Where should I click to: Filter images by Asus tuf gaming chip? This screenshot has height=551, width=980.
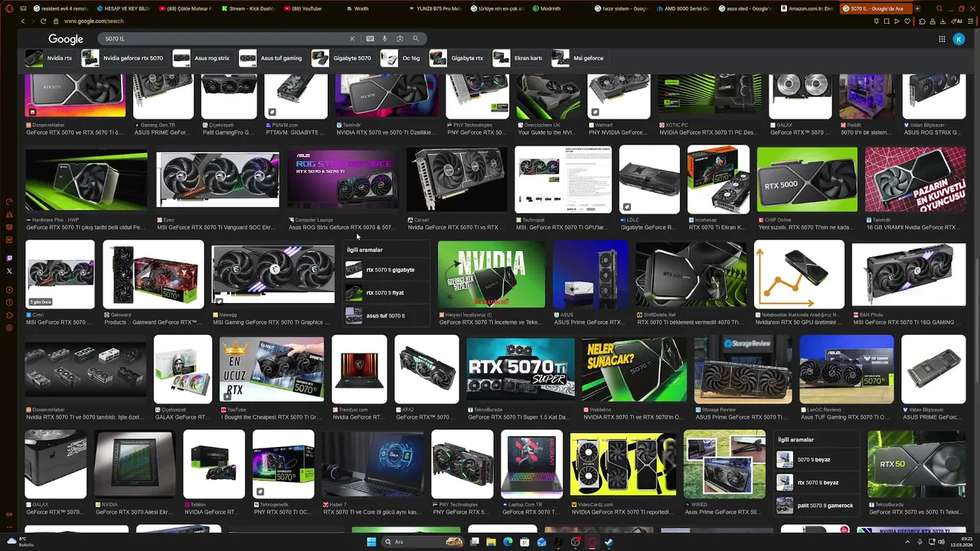(271, 58)
